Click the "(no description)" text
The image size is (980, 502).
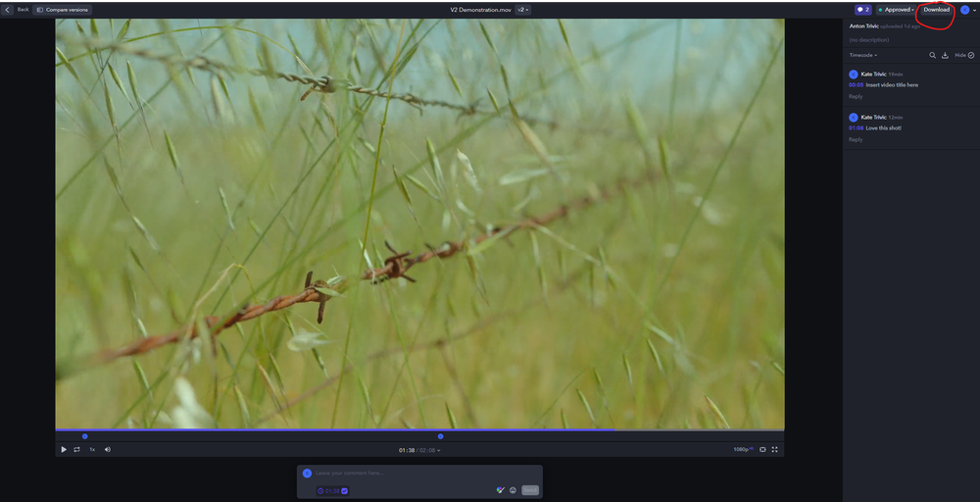point(868,40)
